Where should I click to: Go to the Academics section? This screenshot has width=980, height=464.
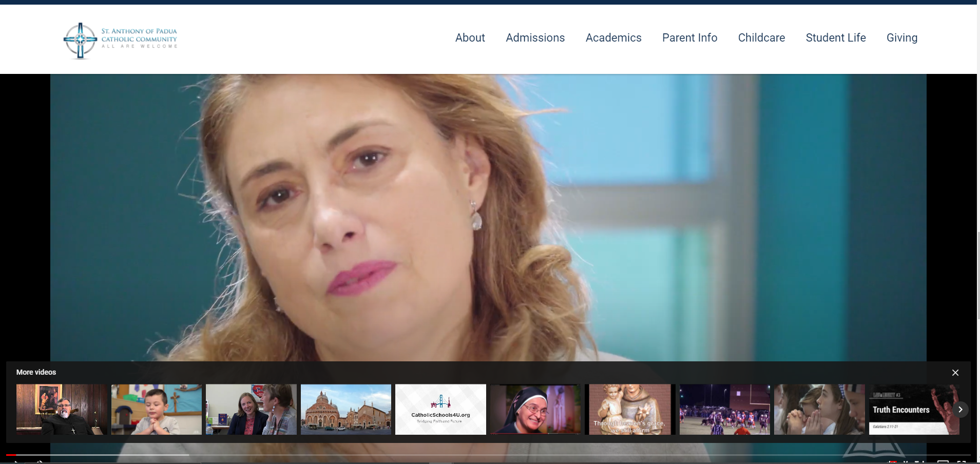click(613, 38)
